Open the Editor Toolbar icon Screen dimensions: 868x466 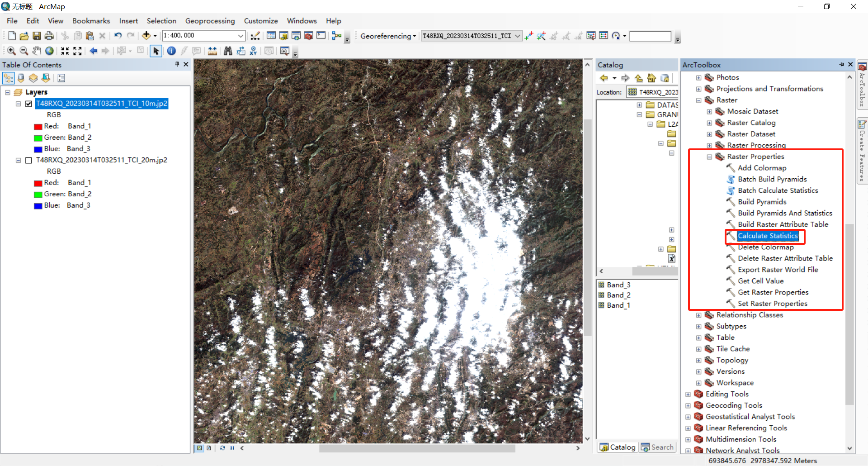click(x=255, y=36)
